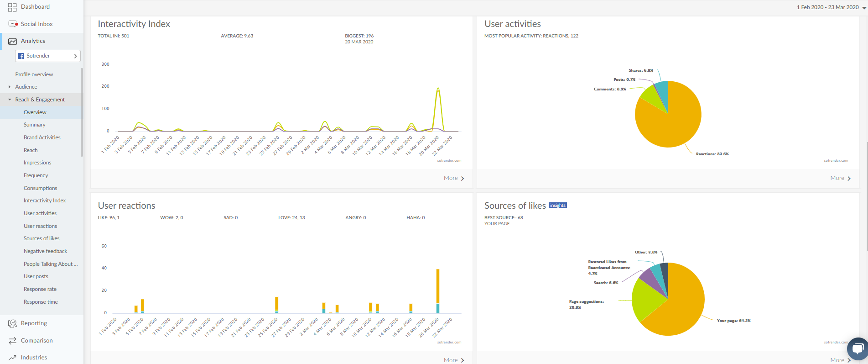868x364 pixels.
Task: Click More under User activities chart
Action: [x=840, y=178]
